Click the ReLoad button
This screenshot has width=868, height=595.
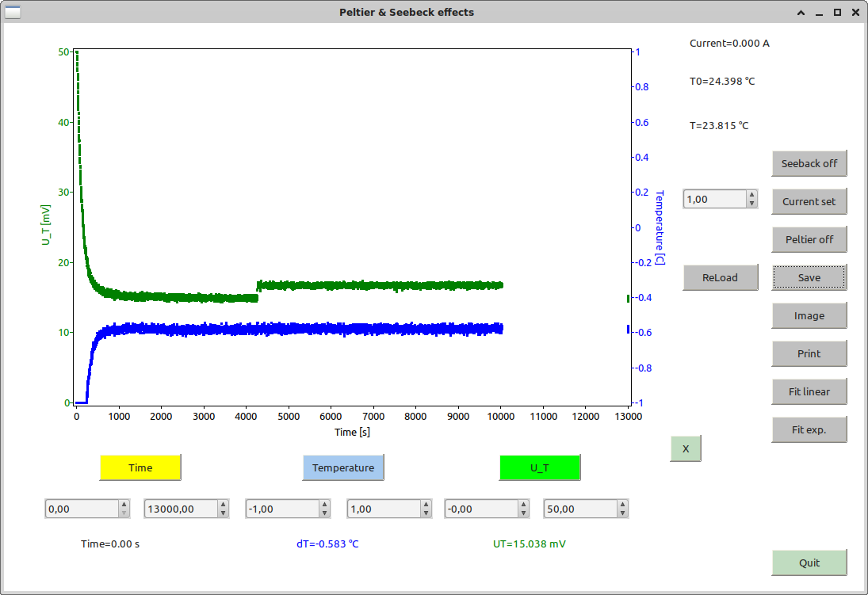point(721,277)
